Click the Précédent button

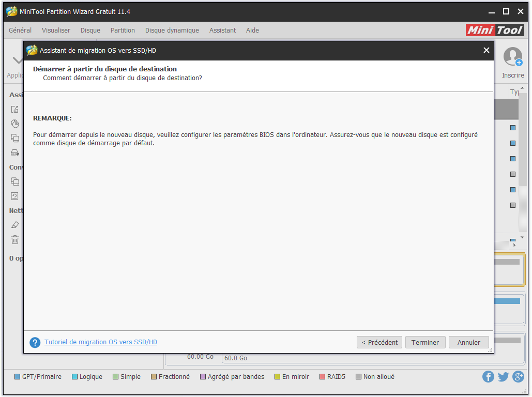pos(379,342)
